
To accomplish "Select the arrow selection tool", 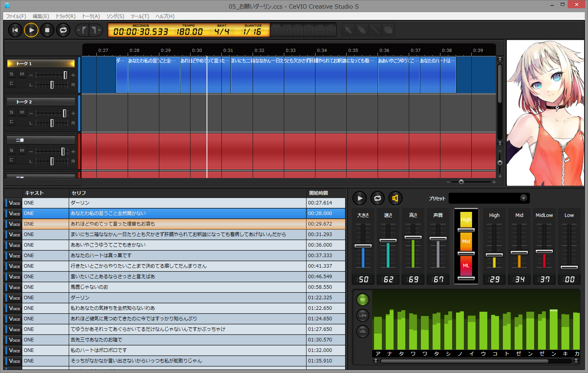I will [348, 30].
